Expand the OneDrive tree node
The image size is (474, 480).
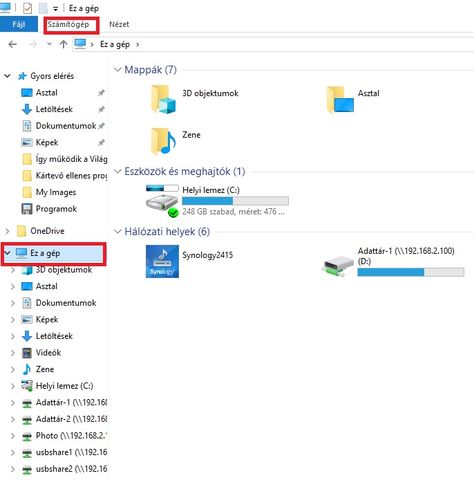(7, 231)
